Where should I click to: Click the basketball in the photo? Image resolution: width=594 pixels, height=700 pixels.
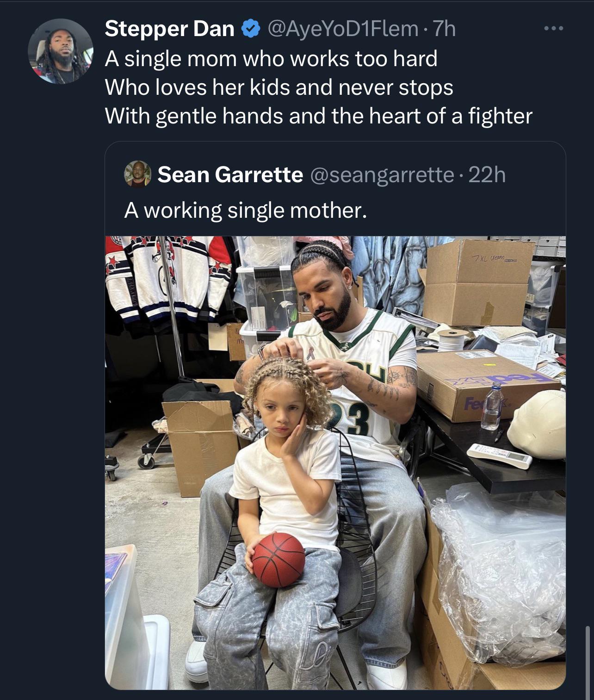pos(278,559)
